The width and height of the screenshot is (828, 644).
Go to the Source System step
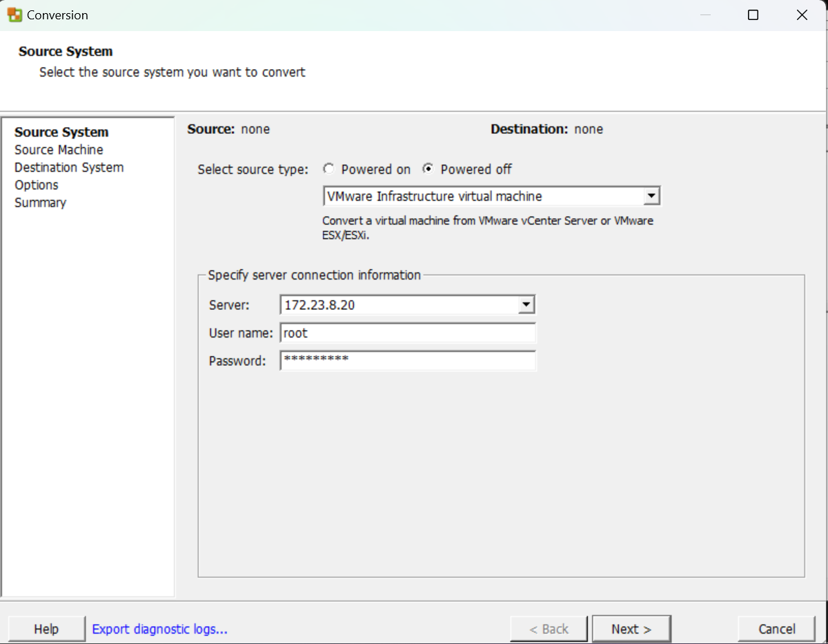(x=61, y=132)
